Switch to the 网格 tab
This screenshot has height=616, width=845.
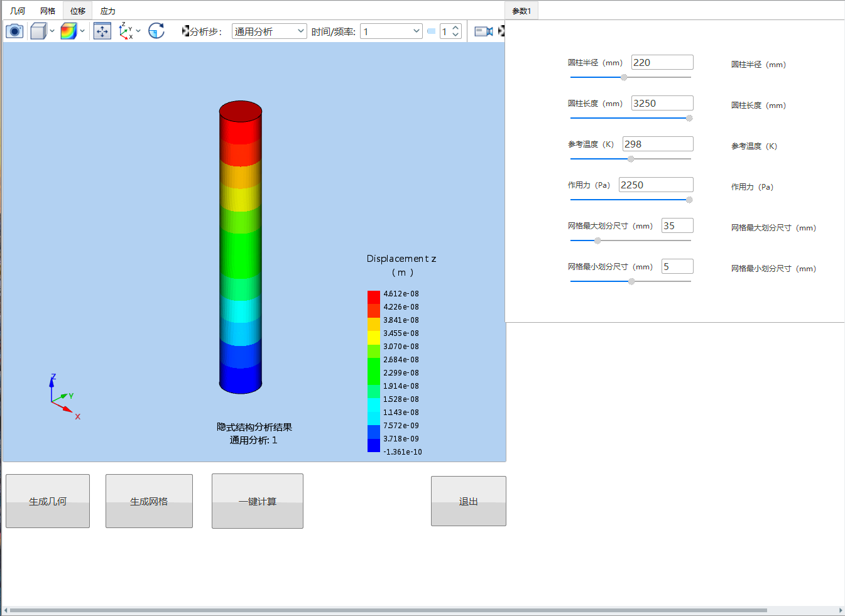[x=48, y=11]
